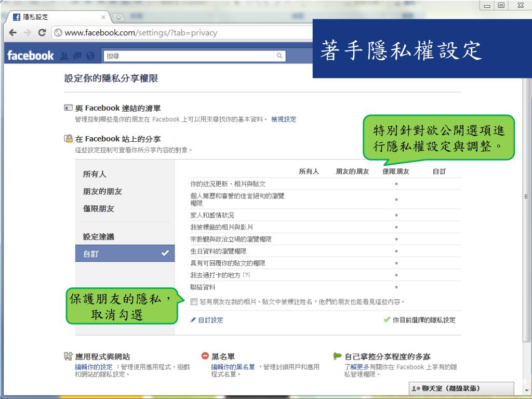This screenshot has width=532, height=399.
Task: Click the 家人和感情狀況 row
Action: coord(325,215)
